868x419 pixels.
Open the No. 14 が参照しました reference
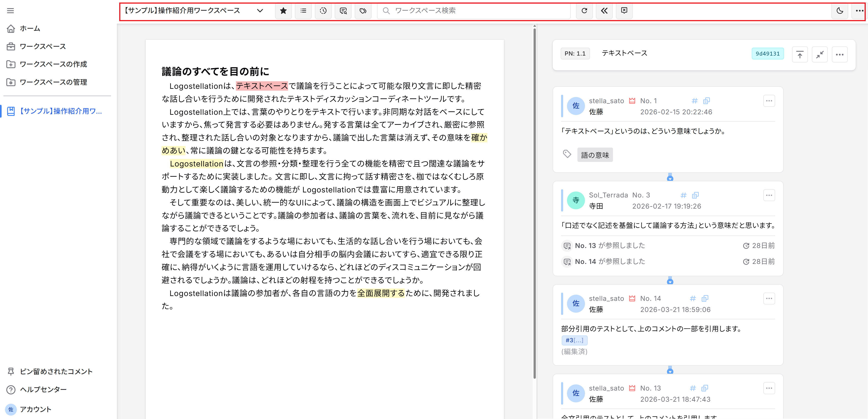pos(610,261)
